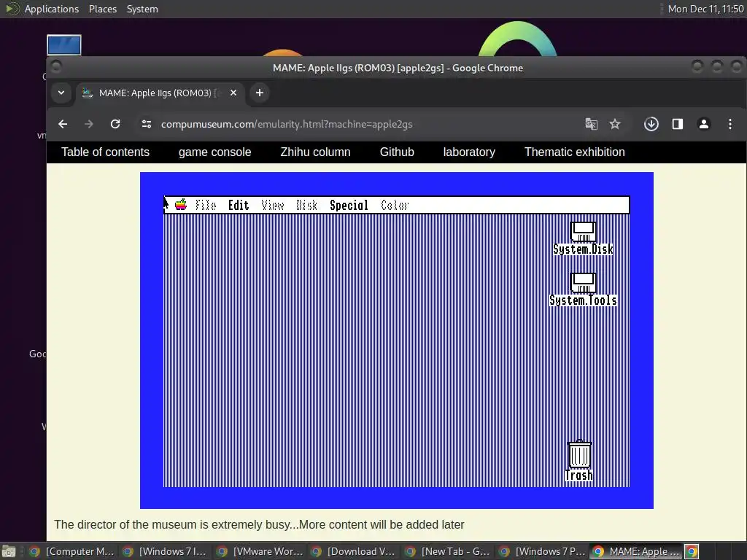Bookmark this page with the star icon

615,124
